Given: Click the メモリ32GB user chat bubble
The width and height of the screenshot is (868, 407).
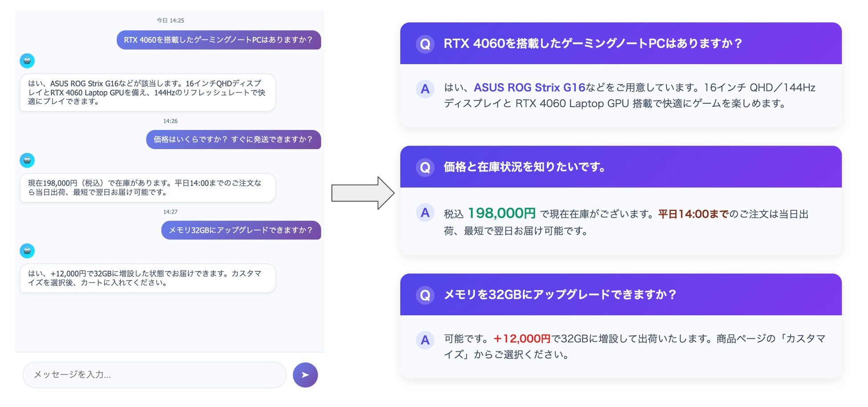Looking at the screenshot, I should tap(241, 230).
